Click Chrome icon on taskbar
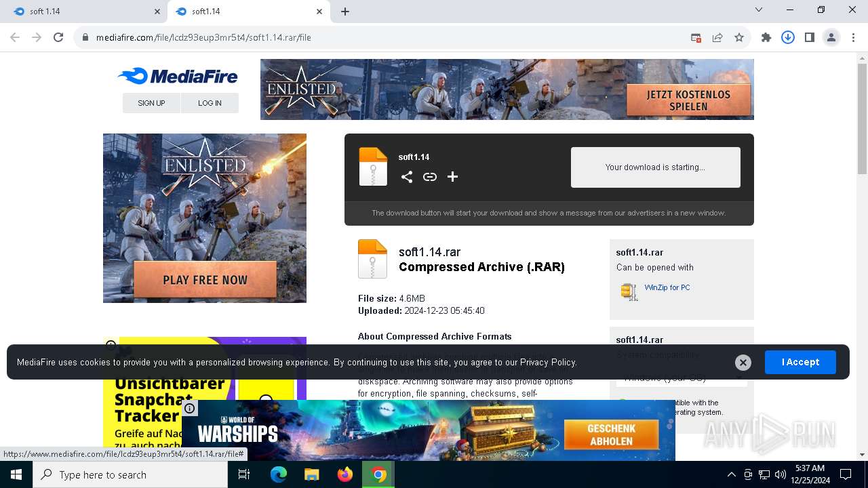868x488 pixels. pos(379,474)
